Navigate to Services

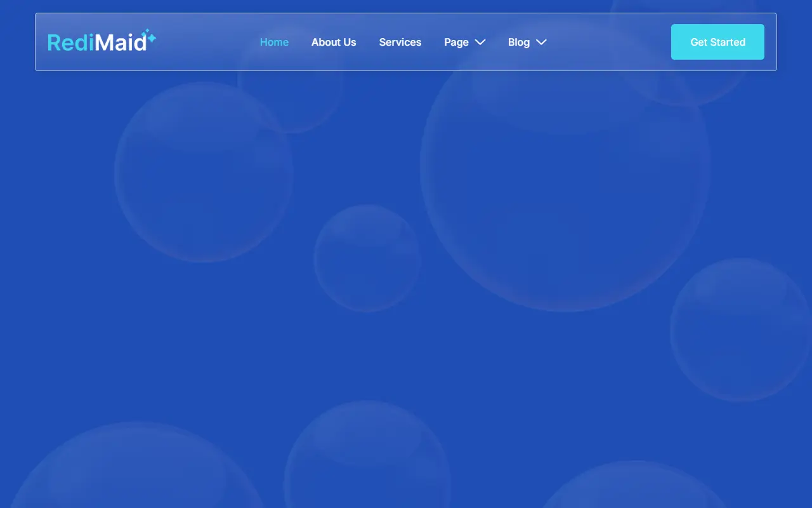[400, 42]
